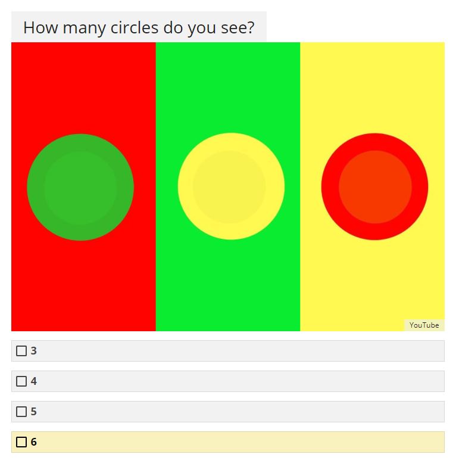This screenshot has height=476, width=456.
Task: Select the answer row labeled 5
Action: tap(228, 412)
